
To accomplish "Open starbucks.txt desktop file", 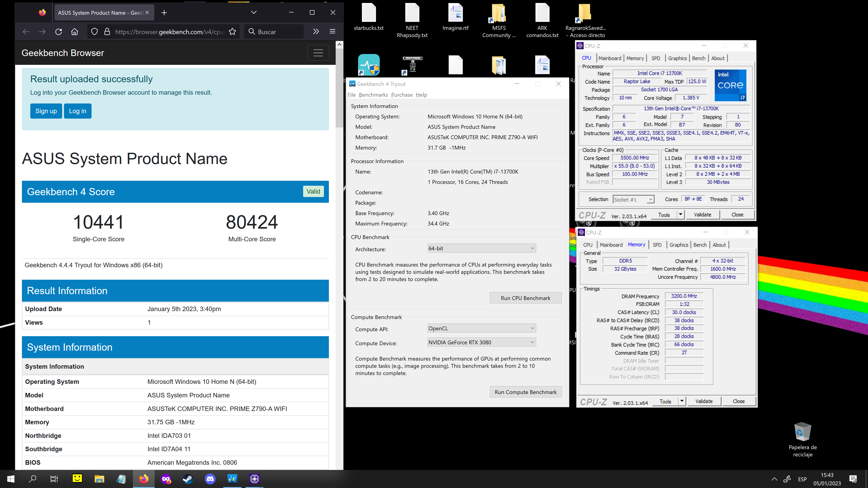I will (x=369, y=17).
